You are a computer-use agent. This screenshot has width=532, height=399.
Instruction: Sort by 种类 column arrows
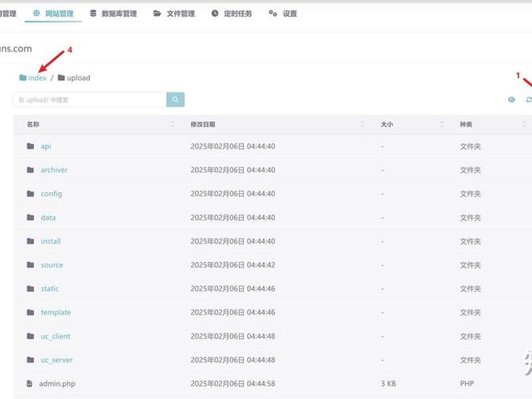tap(525, 124)
